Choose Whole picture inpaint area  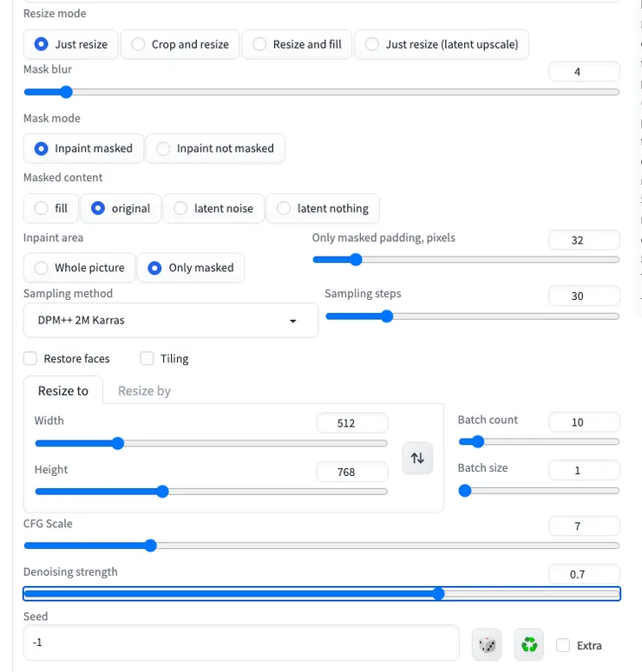pyautogui.click(x=79, y=268)
